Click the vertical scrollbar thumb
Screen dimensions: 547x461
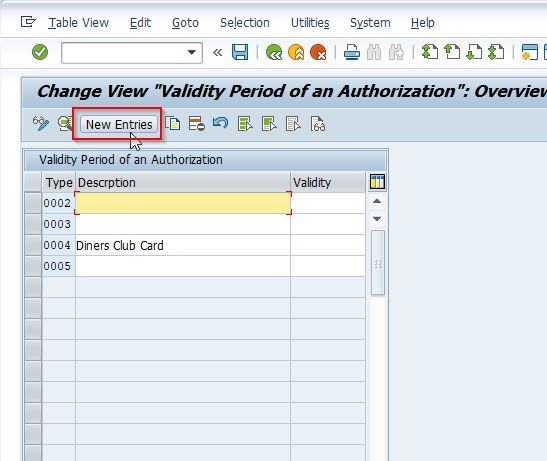pos(378,263)
